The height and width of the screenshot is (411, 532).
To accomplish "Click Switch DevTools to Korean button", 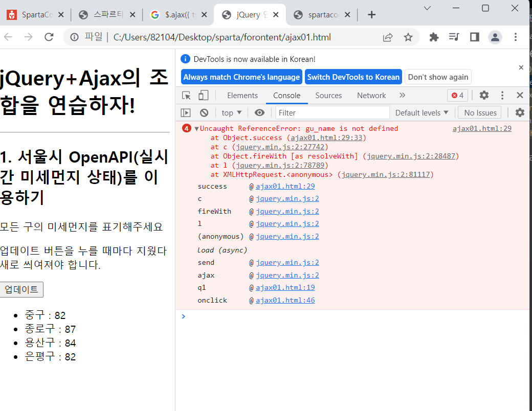I will 353,77.
